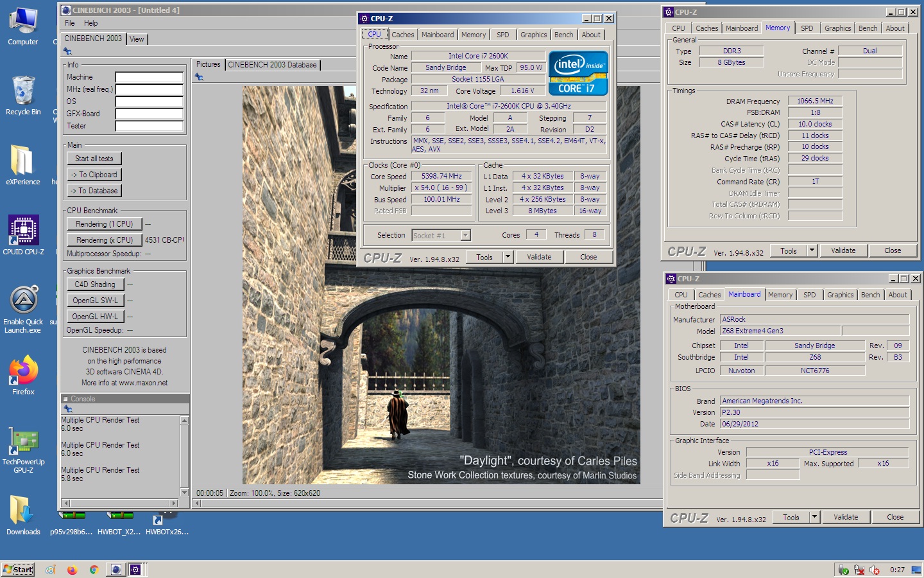
Task: Click the Console panel header
Action: [x=125, y=399]
